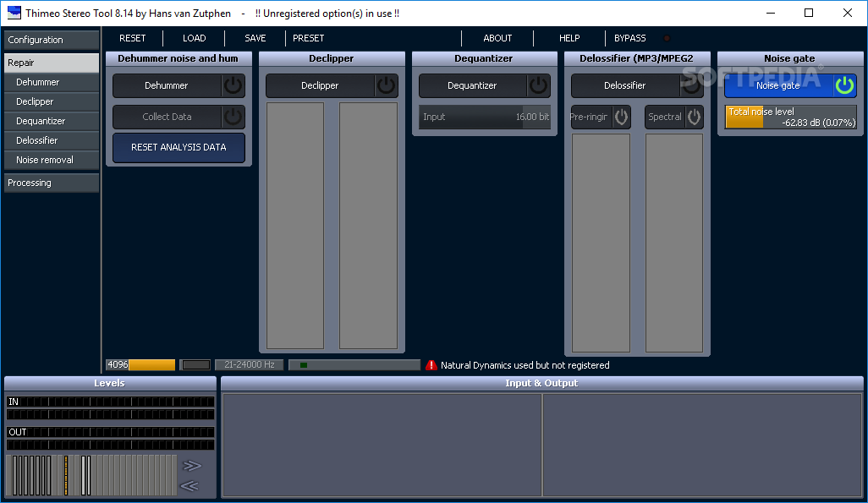Click the Noise gate button label
Screen dimensions: 868x503
tap(777, 85)
